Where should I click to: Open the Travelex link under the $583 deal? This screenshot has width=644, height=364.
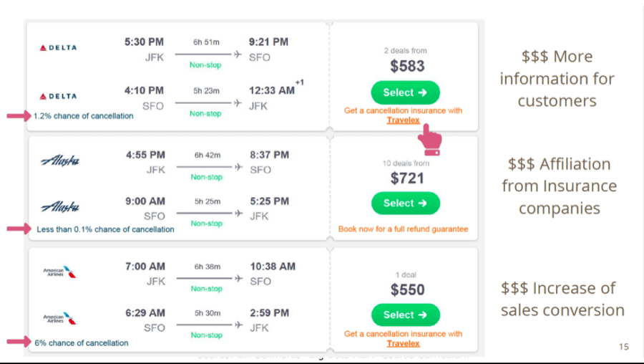404,120
